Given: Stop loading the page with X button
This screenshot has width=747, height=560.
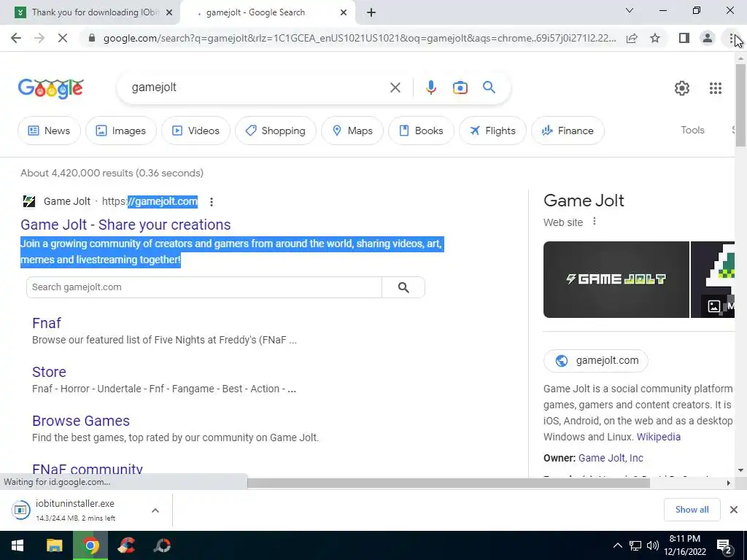Looking at the screenshot, I should coord(63,38).
